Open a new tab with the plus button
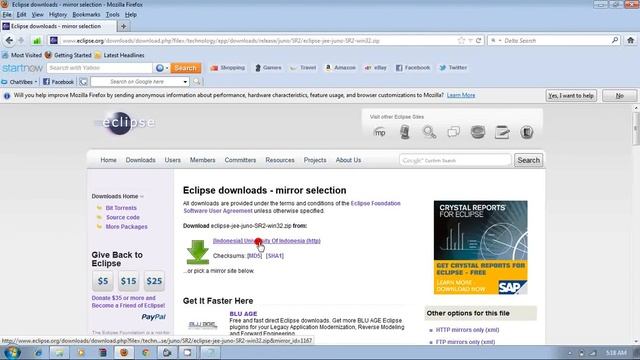Viewport: 640px width, 360px height. point(123,26)
